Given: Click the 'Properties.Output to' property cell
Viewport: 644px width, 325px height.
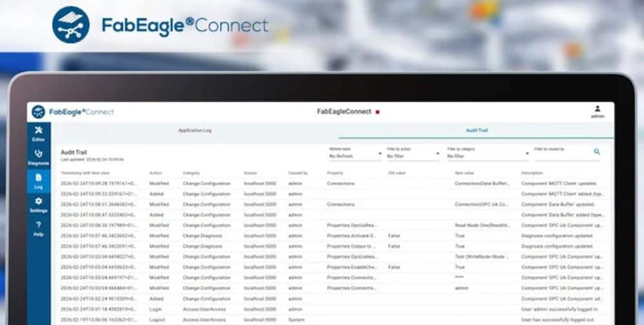Looking at the screenshot, I should click(351, 246).
